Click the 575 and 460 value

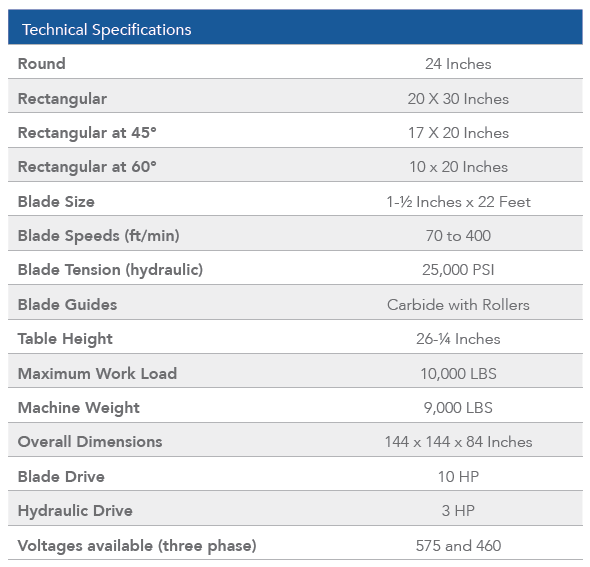tap(458, 546)
